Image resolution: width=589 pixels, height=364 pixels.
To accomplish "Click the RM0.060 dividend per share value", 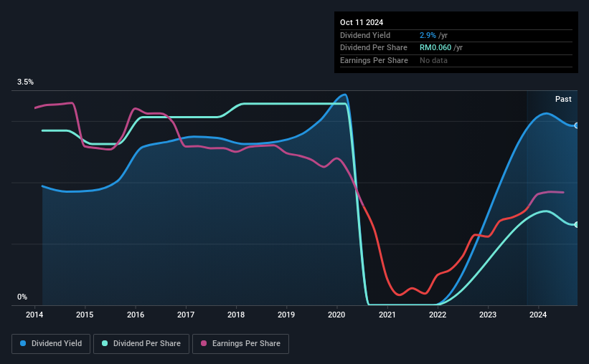I will click(435, 48).
